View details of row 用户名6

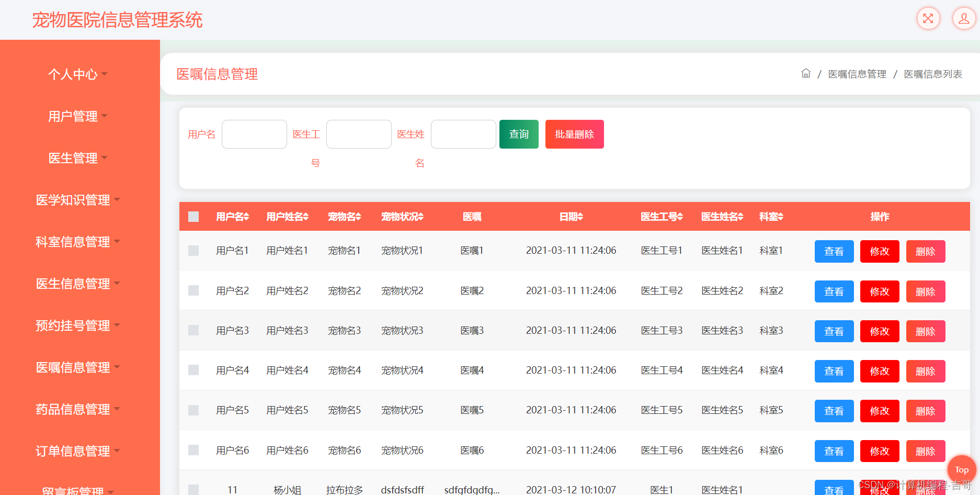[x=834, y=451]
